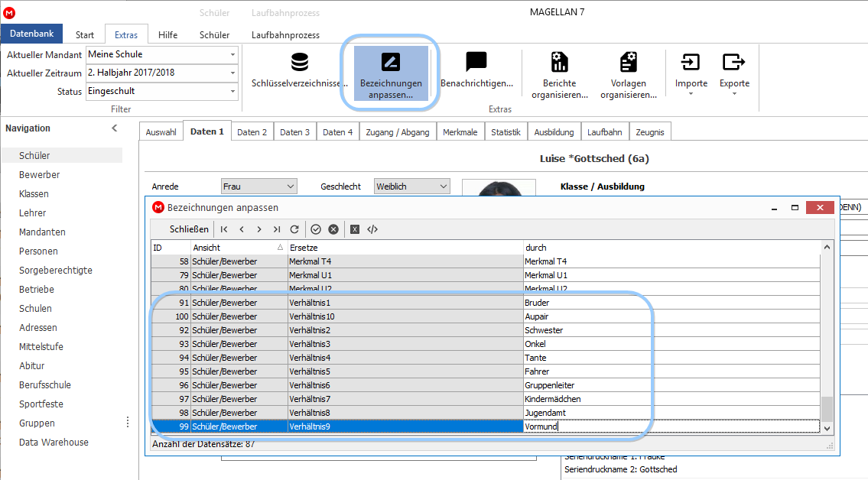Screen dimensions: 868x480
Task: Switch to the Daten 2 tab
Action: tap(252, 132)
